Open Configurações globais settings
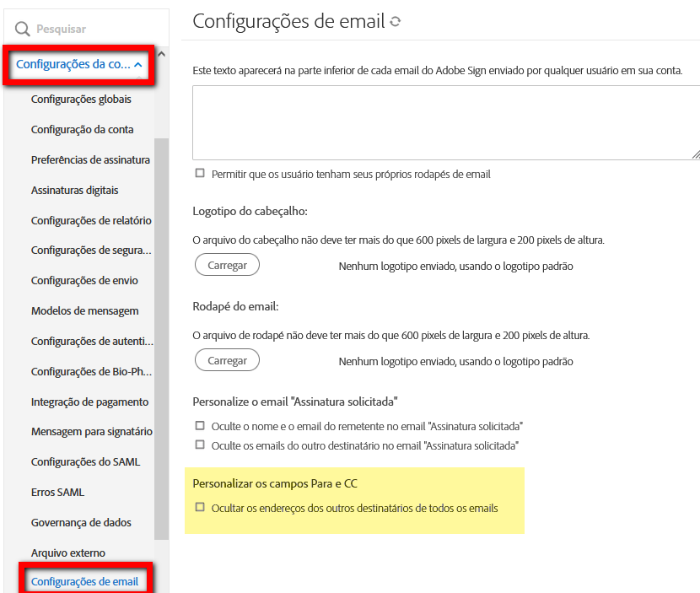Viewport: 700px width, 593px height. [x=81, y=99]
